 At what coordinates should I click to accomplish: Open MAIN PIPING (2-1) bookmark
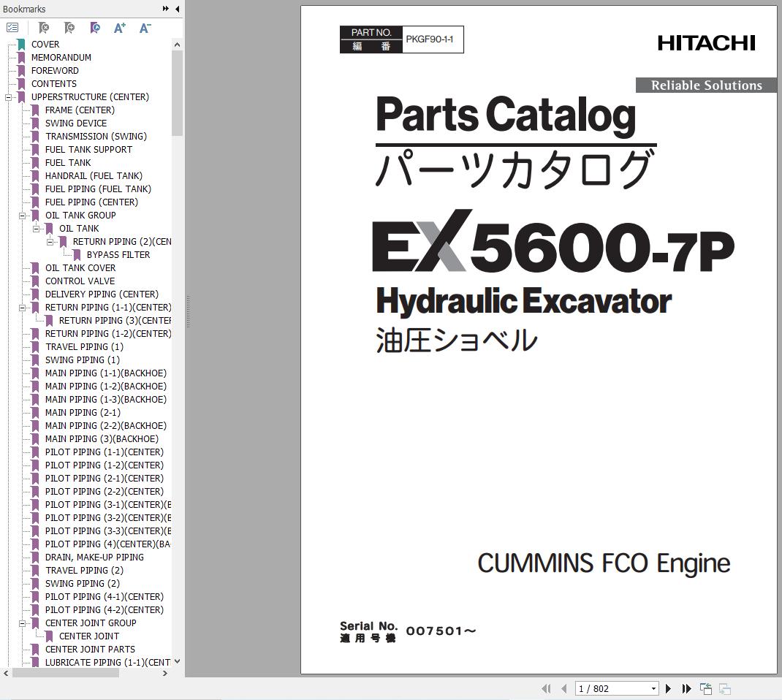(x=83, y=412)
